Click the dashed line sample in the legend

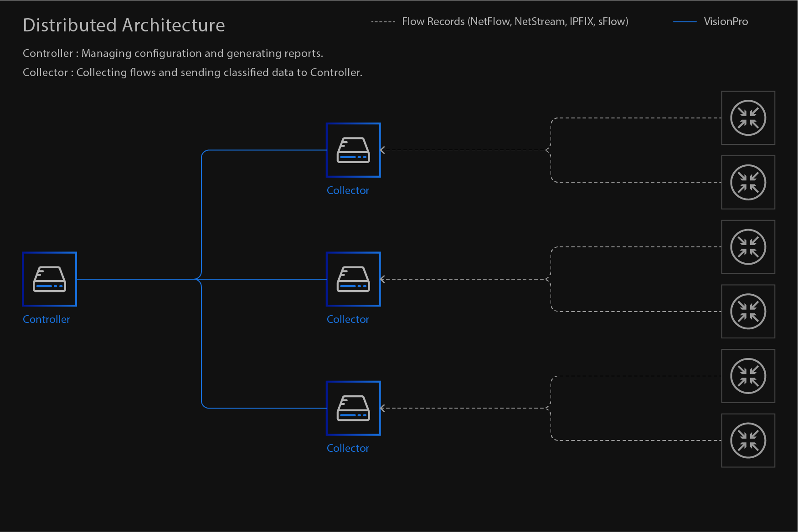pos(383,22)
